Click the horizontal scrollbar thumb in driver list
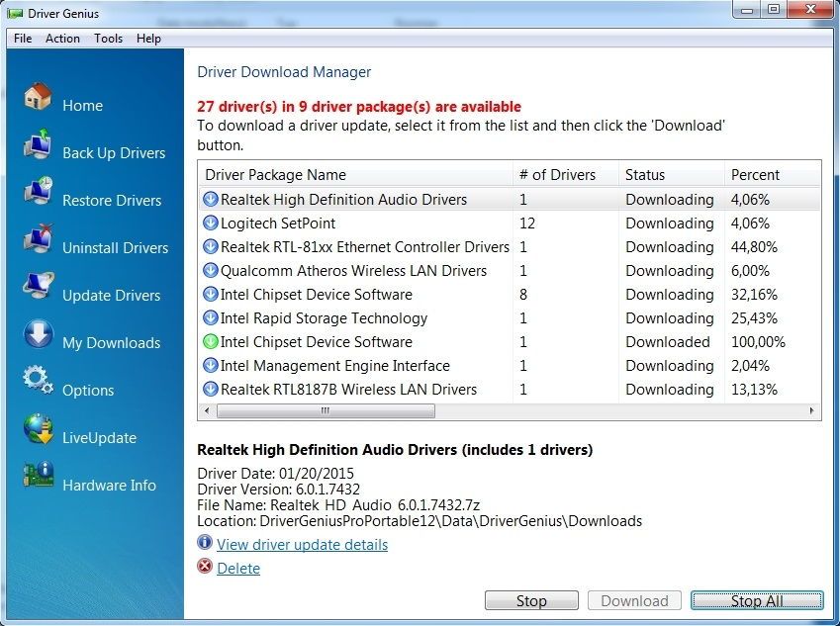Image resolution: width=840 pixels, height=626 pixels. (326, 410)
